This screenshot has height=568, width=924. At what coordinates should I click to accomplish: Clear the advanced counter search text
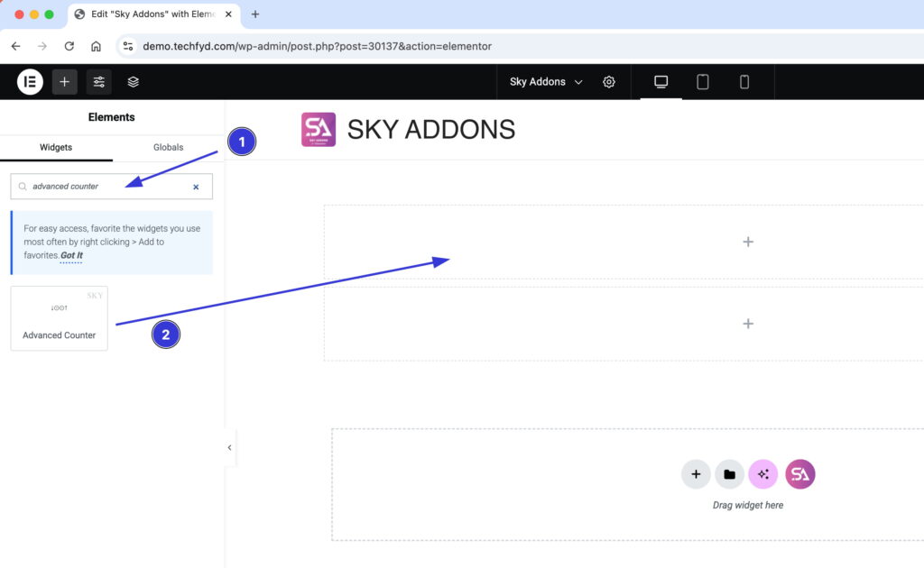pyautogui.click(x=196, y=188)
